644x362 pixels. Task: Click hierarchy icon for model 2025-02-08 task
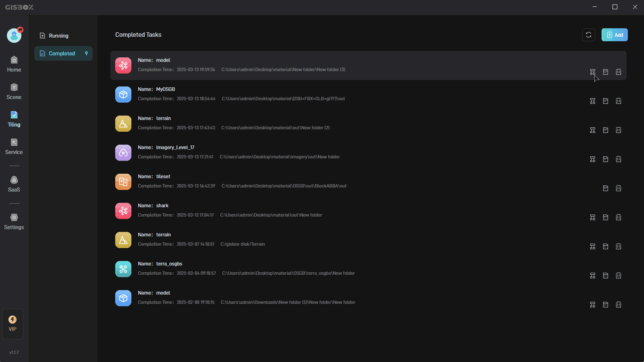593,305
